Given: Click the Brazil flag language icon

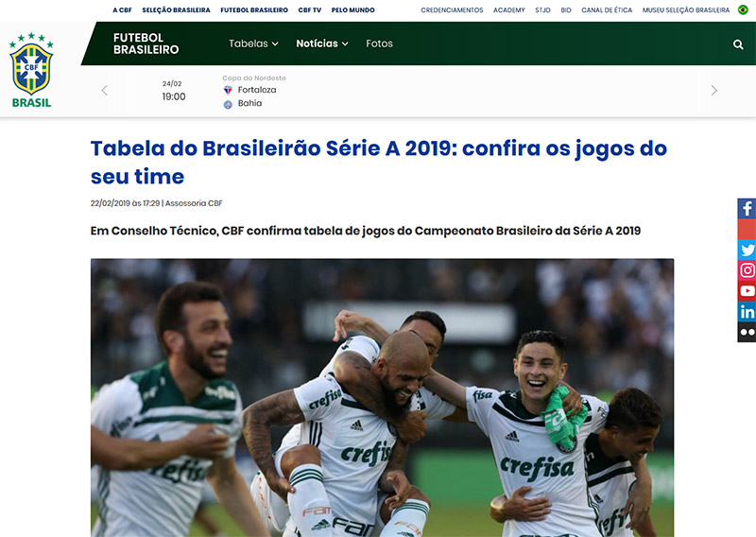Looking at the screenshot, I should click(x=743, y=9).
